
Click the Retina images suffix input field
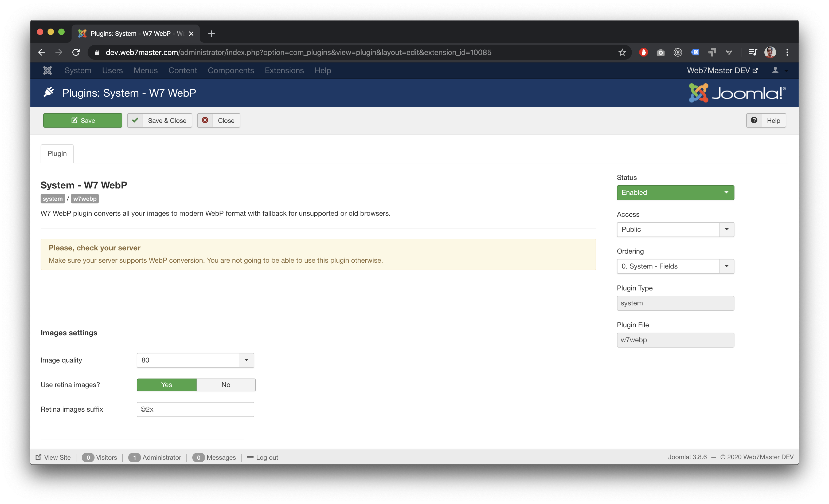(x=195, y=409)
